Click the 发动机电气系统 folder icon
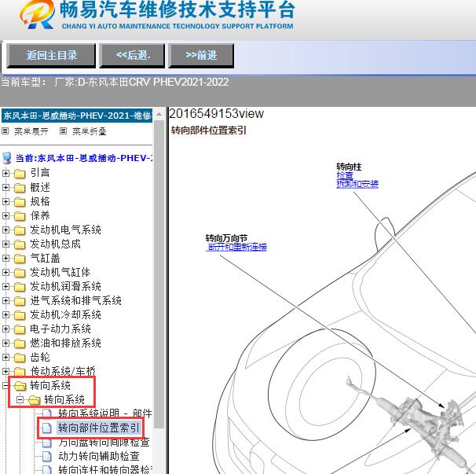Screen dimensions: 476x474 click(x=20, y=230)
